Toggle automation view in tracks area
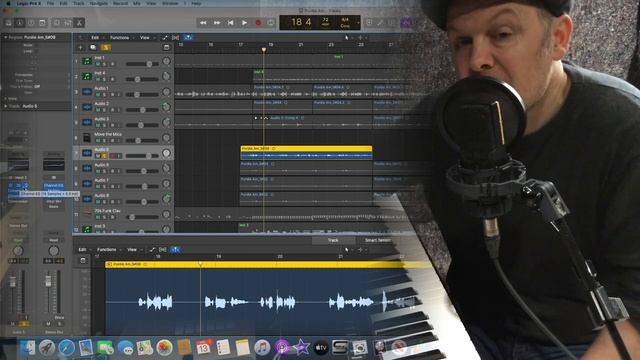This screenshot has width=640, height=360. coord(165,38)
